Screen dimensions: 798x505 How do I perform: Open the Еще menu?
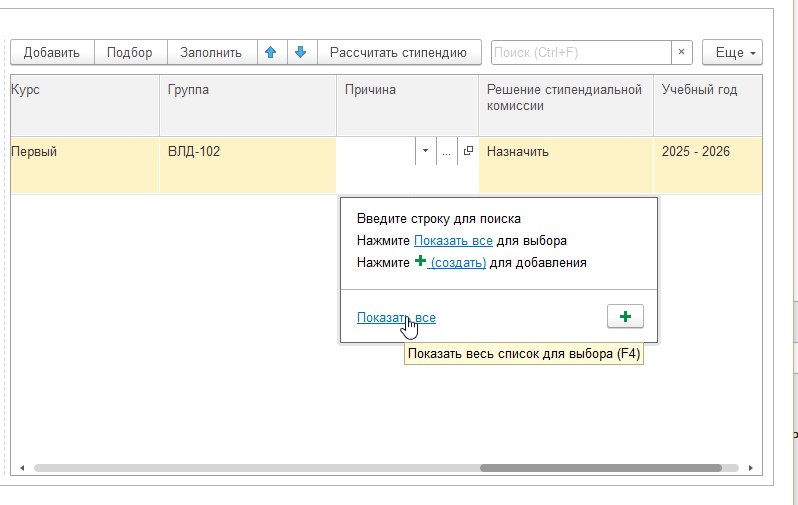[732, 52]
